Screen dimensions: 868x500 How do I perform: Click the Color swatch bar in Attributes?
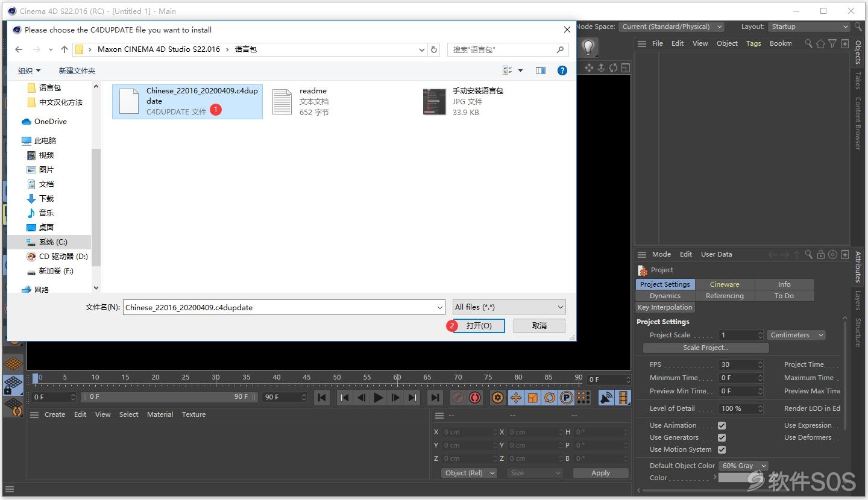(x=741, y=478)
